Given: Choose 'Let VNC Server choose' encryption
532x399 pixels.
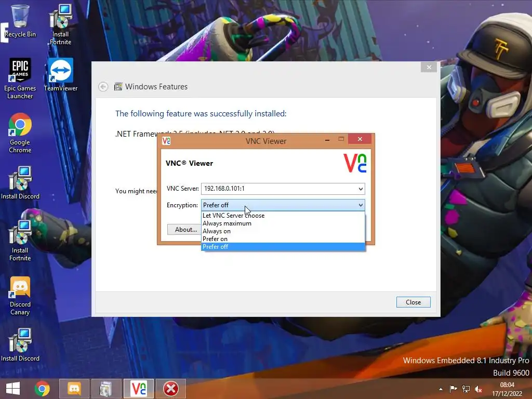Looking at the screenshot, I should [283, 216].
